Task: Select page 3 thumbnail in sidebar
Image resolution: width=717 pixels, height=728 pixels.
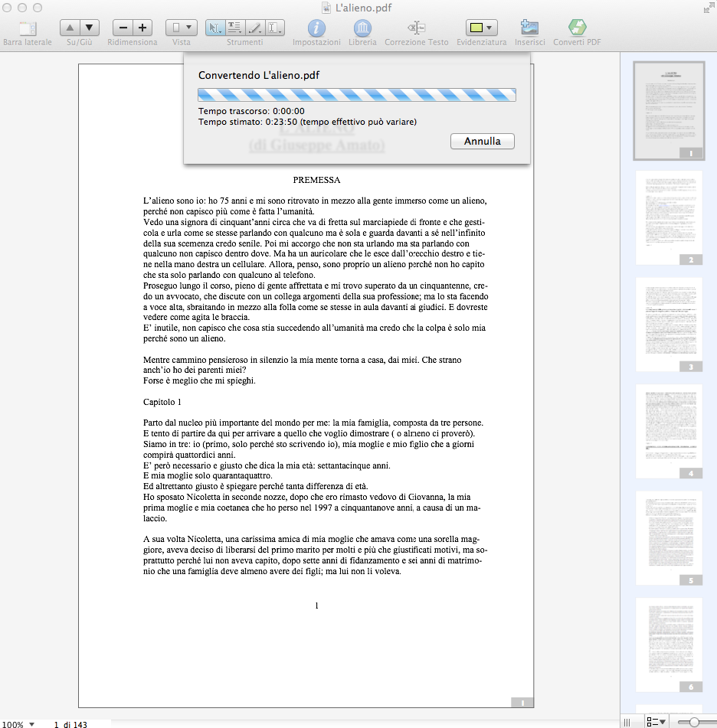Action: click(670, 325)
